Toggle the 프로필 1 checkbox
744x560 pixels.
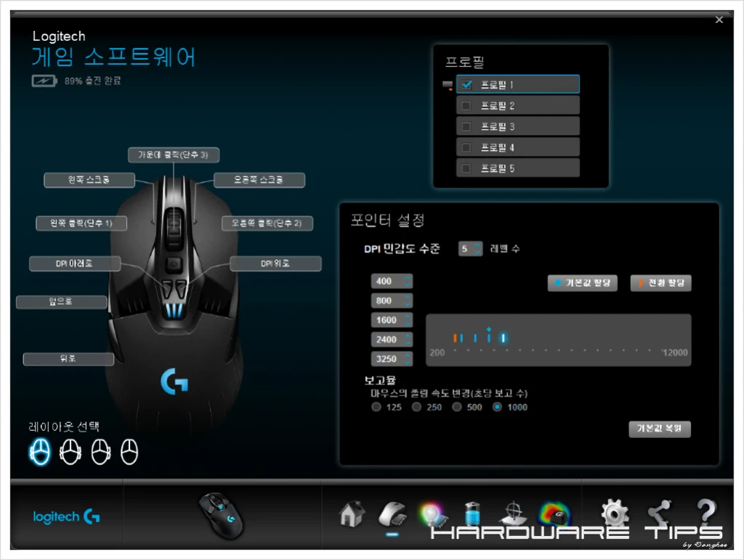coord(467,85)
